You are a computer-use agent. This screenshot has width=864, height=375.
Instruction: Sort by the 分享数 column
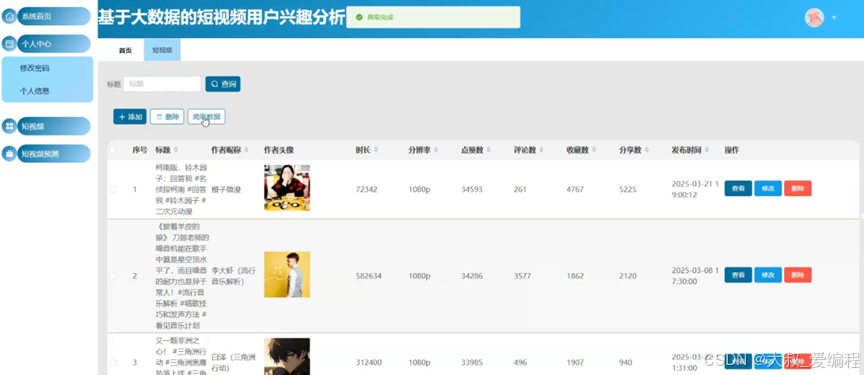coord(646,150)
